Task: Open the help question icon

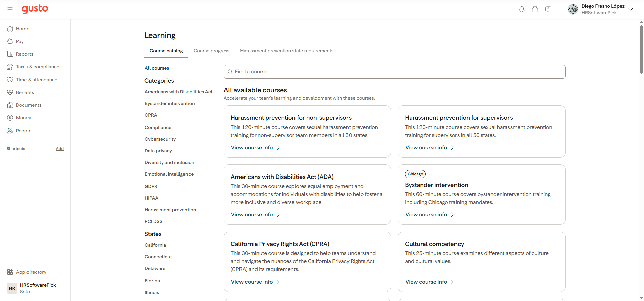Action: tap(548, 9)
